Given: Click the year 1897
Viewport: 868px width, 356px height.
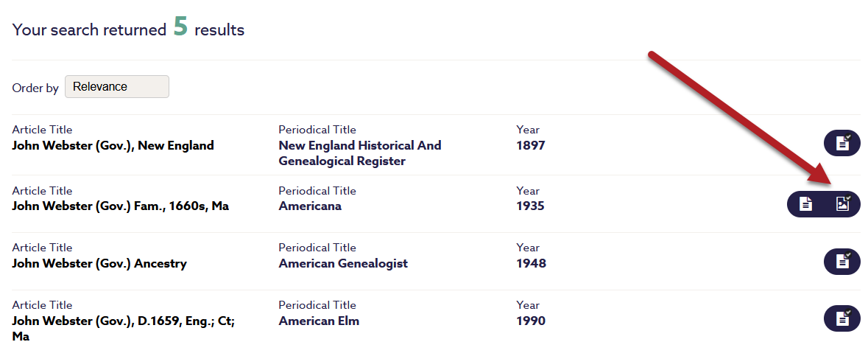Looking at the screenshot, I should click(x=531, y=146).
